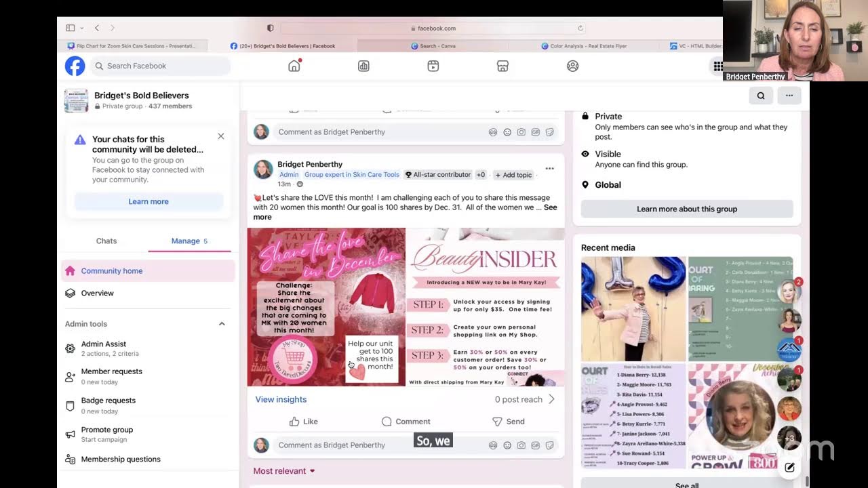The image size is (868, 488).
Task: Open View insights for the post
Action: pyautogui.click(x=281, y=399)
